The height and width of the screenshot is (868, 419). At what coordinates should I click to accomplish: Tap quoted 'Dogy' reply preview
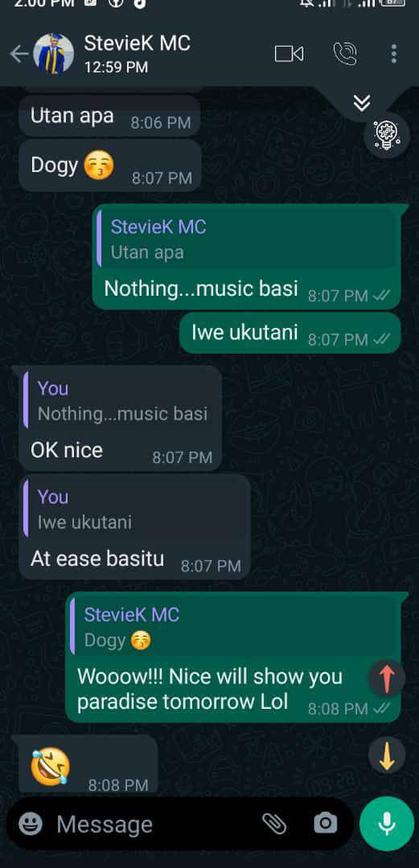click(235, 627)
